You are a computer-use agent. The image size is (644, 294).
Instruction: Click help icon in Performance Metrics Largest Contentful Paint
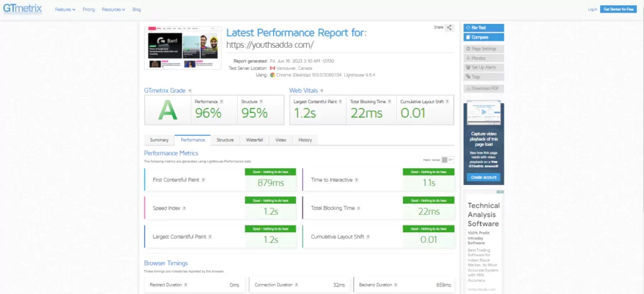pyautogui.click(x=210, y=237)
